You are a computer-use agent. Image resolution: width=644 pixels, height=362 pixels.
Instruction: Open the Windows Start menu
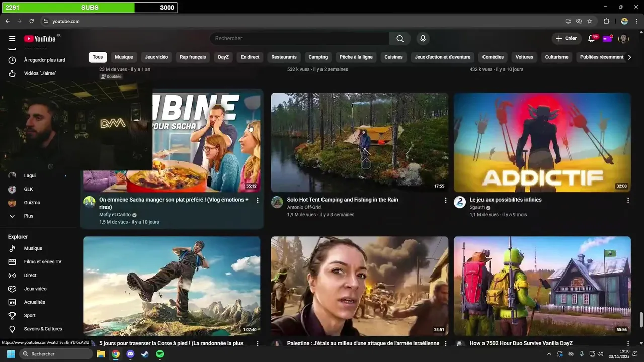click(11, 354)
